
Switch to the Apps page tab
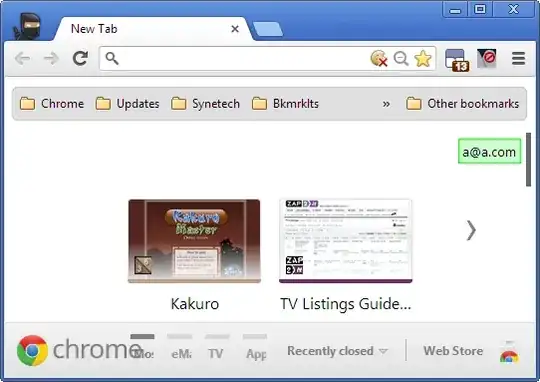255,347
